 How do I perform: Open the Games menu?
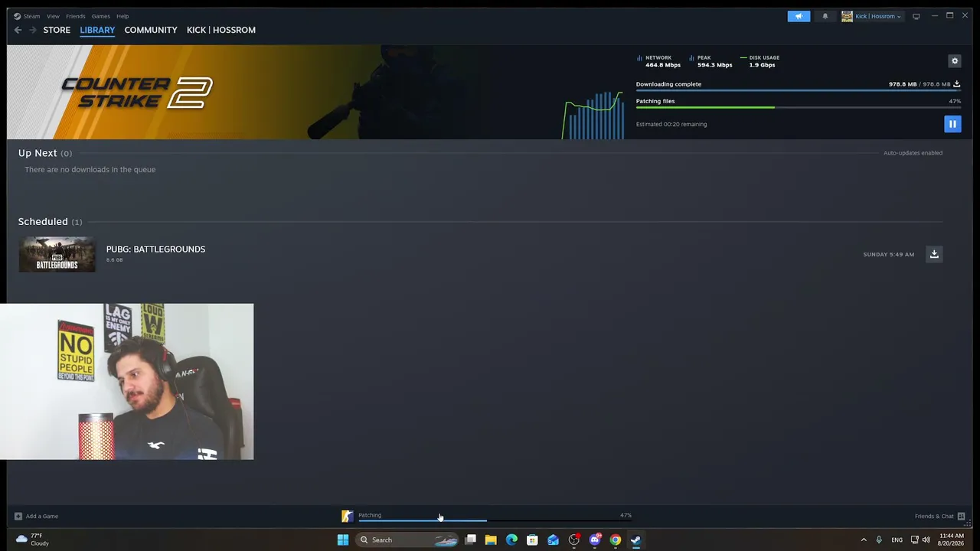pos(101,16)
